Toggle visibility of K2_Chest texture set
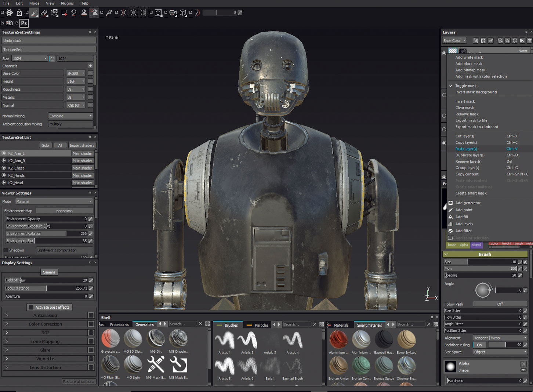The image size is (533, 392). coord(4,168)
